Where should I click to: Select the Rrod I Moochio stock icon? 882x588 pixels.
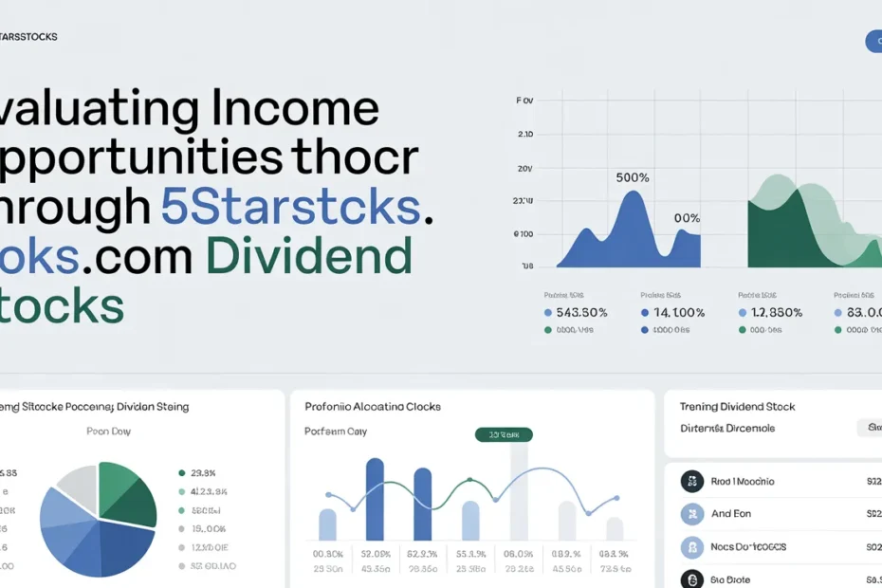pos(692,481)
